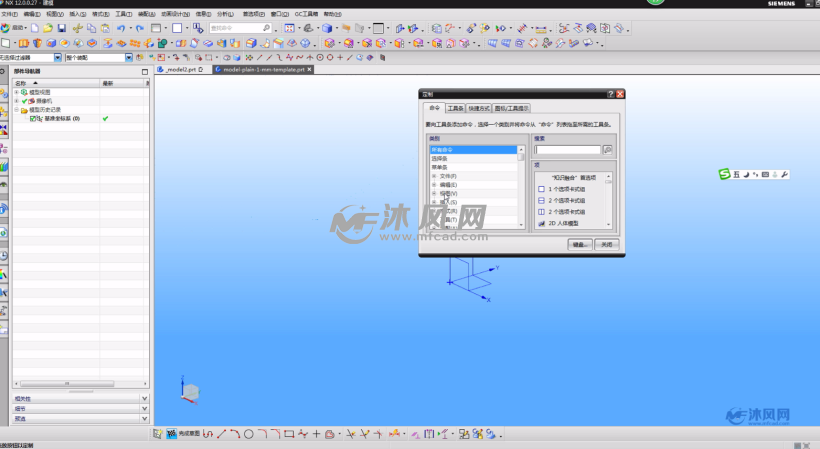Open the 首选项(P) menu
The width and height of the screenshot is (820, 449).
tap(254, 14)
